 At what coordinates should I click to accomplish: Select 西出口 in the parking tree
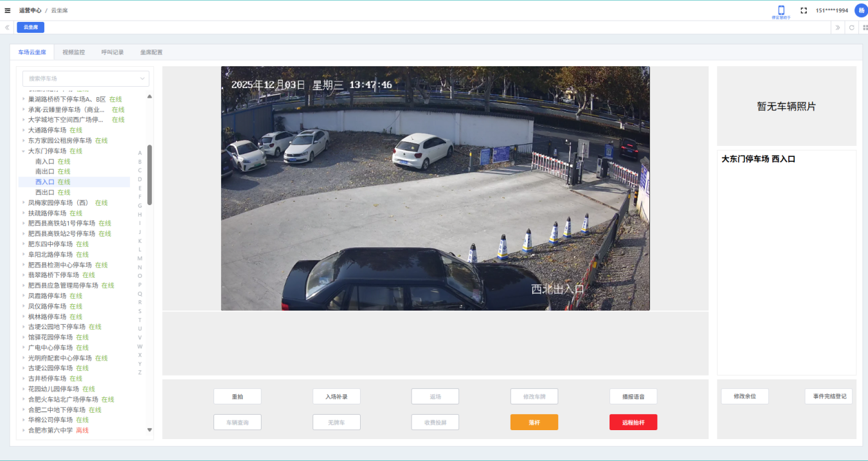click(45, 192)
